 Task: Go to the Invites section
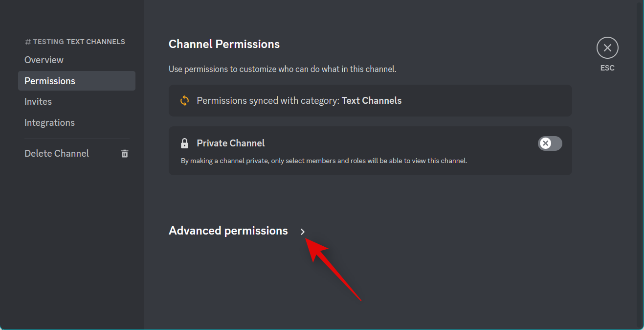click(x=38, y=101)
